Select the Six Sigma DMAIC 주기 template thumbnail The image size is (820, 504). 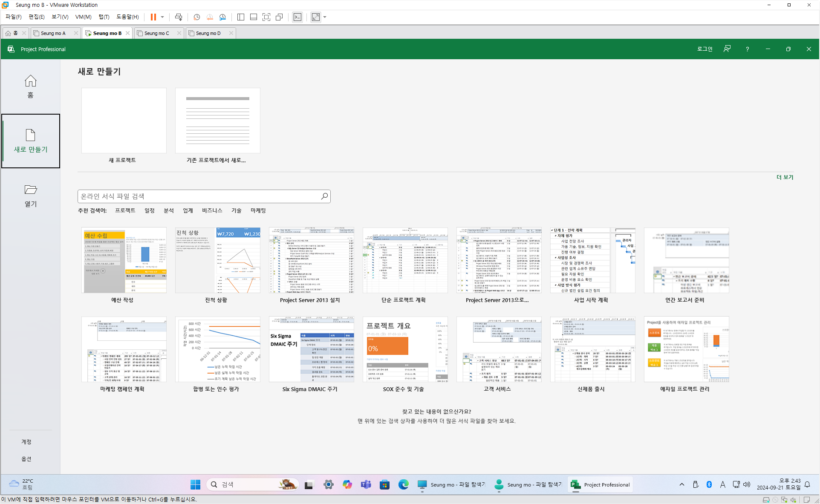pyautogui.click(x=311, y=349)
